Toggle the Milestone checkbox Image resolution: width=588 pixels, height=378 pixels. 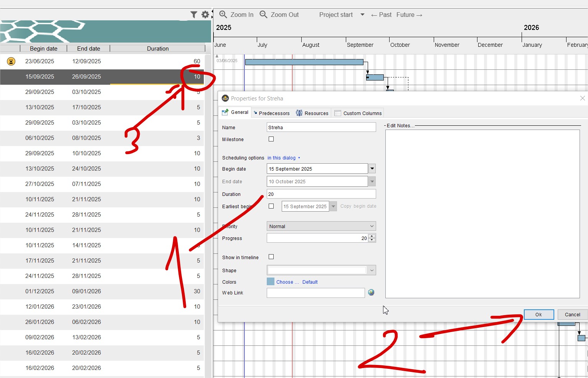point(271,139)
